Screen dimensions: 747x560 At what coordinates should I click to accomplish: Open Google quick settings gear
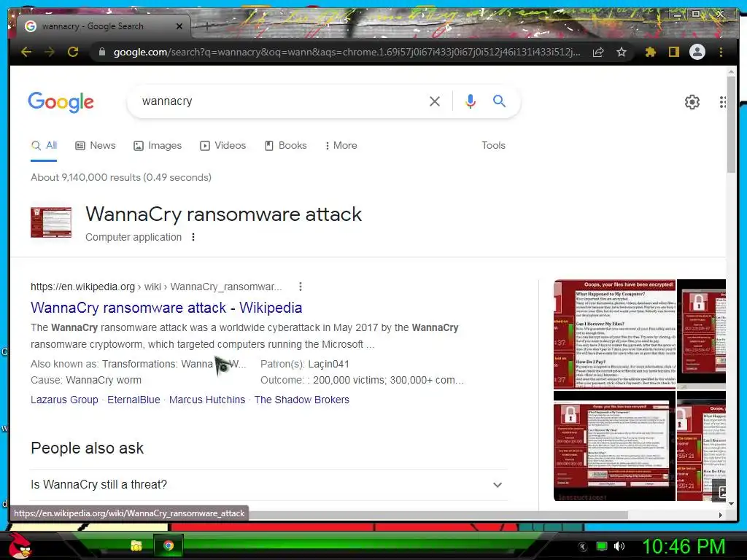(692, 101)
